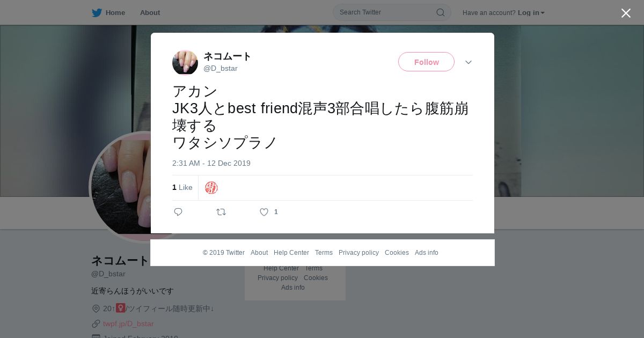Reply to the tweet via speech bubble icon
The width and height of the screenshot is (644, 338).
[178, 212]
